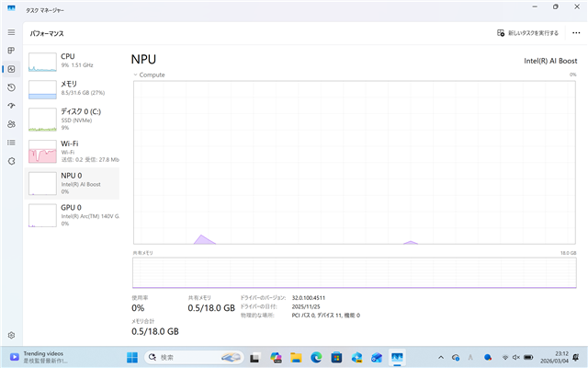Click the Task Manager taskbar icon
This screenshot has width=588, height=368.
(x=397, y=358)
